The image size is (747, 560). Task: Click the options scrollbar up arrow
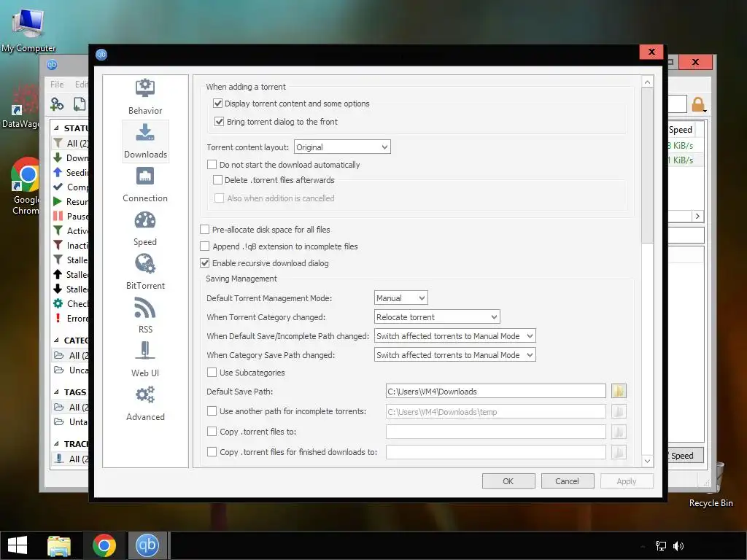[x=647, y=82]
